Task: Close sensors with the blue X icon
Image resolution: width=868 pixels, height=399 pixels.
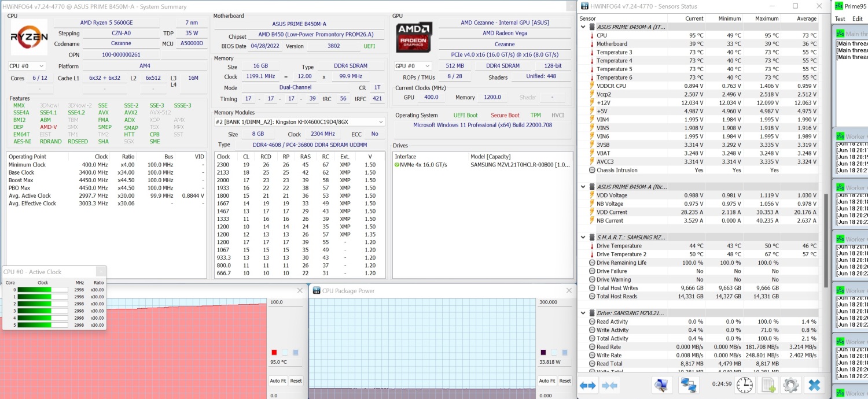Action: click(814, 385)
